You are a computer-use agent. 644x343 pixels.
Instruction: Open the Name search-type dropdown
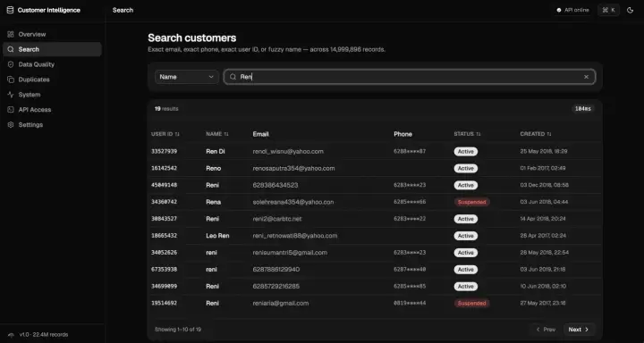pyautogui.click(x=187, y=77)
